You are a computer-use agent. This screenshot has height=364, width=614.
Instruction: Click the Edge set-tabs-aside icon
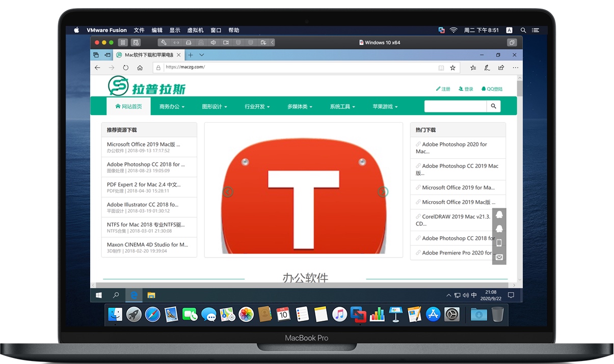(108, 54)
